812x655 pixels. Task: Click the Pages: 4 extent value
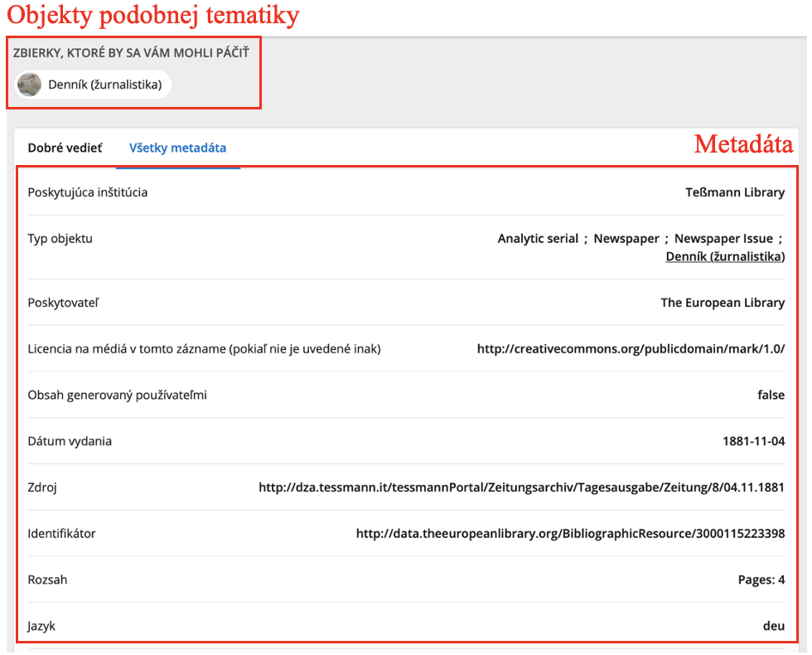click(761, 580)
